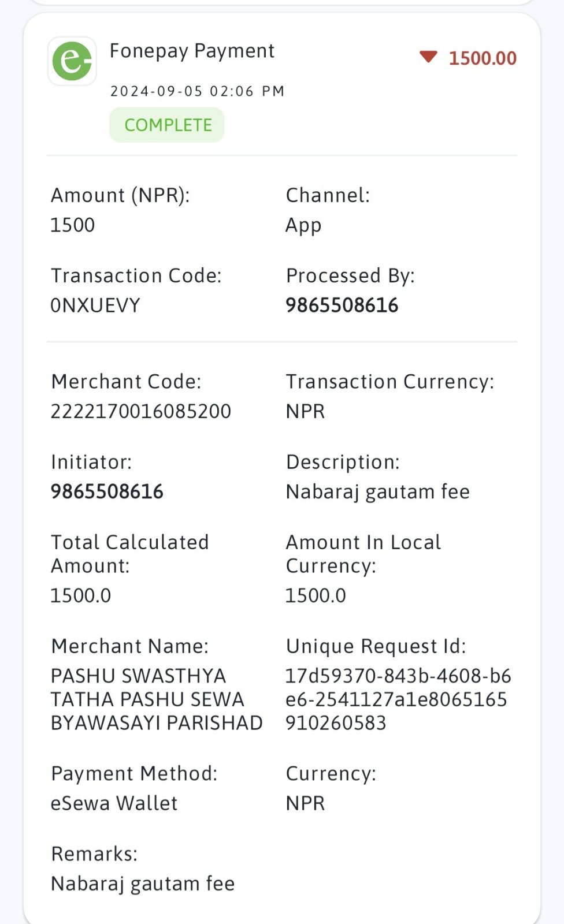Image resolution: width=564 pixels, height=924 pixels.
Task: Select the merchant code 2222170016085200
Action: pyautogui.click(x=141, y=411)
